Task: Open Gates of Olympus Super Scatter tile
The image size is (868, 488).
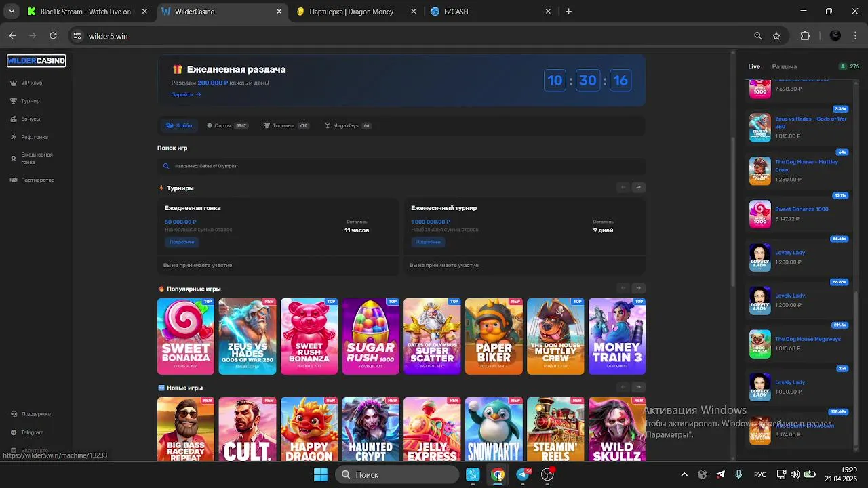Action: (432, 336)
